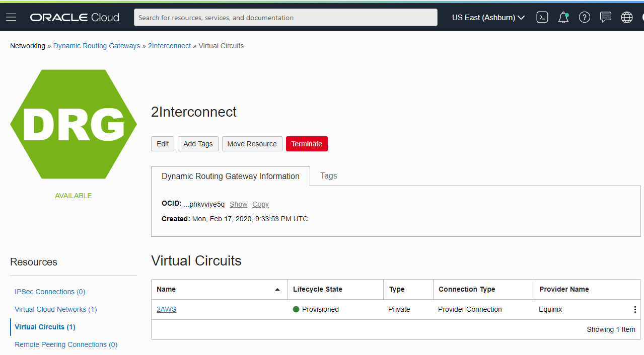Click the Move Resource button

coord(252,144)
